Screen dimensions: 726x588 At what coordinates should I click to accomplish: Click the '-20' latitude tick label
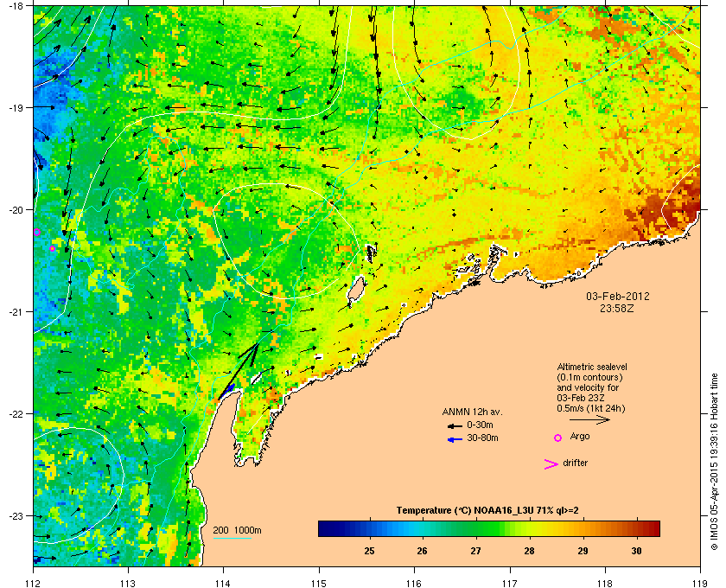pos(16,210)
